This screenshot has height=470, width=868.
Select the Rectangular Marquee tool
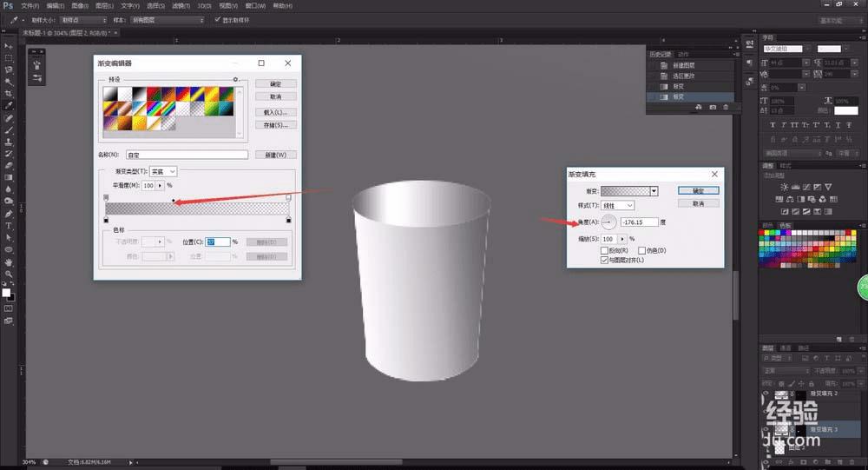point(9,56)
